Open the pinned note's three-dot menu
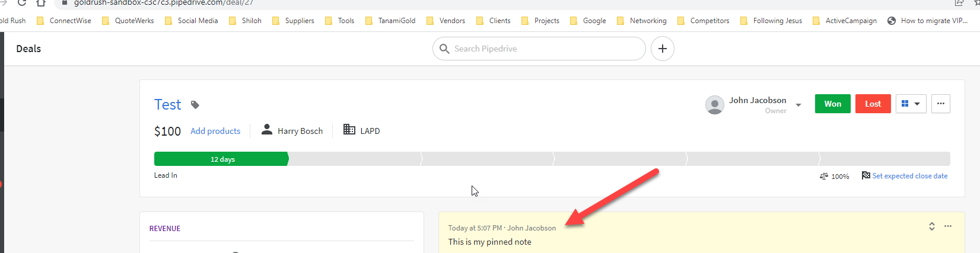Image resolution: width=980 pixels, height=253 pixels. click(948, 226)
